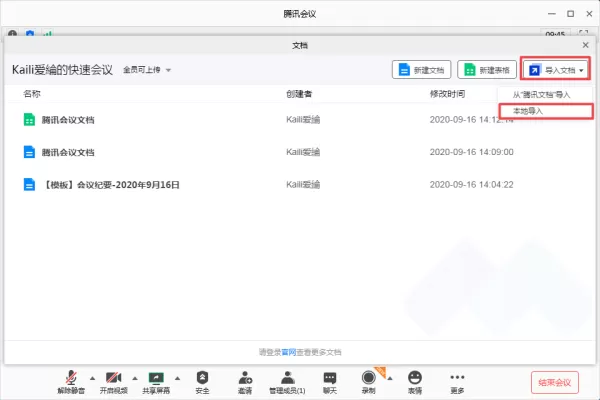Close the documents dialog
600x400 pixels.
pos(585,45)
